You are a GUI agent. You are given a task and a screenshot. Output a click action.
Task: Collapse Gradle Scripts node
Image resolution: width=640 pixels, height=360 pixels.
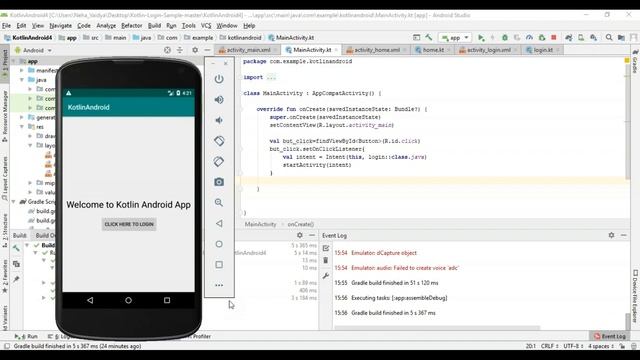click(14, 202)
